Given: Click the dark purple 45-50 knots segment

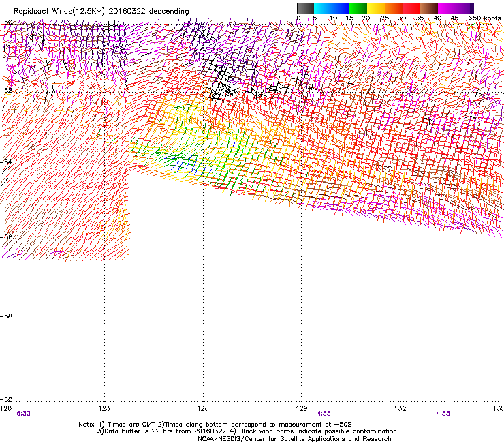Looking at the screenshot, I should click(x=464, y=8).
